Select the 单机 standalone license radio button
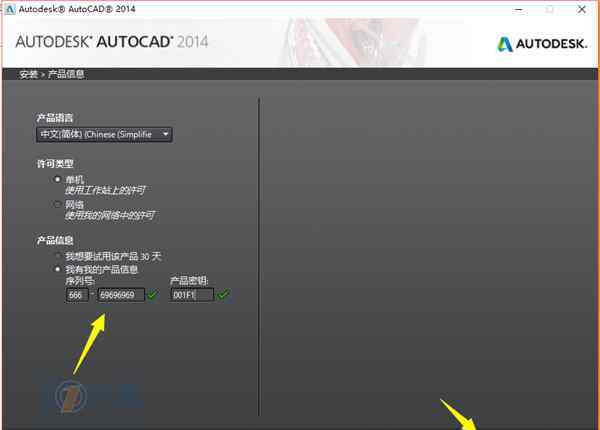The height and width of the screenshot is (430, 600). [57, 179]
